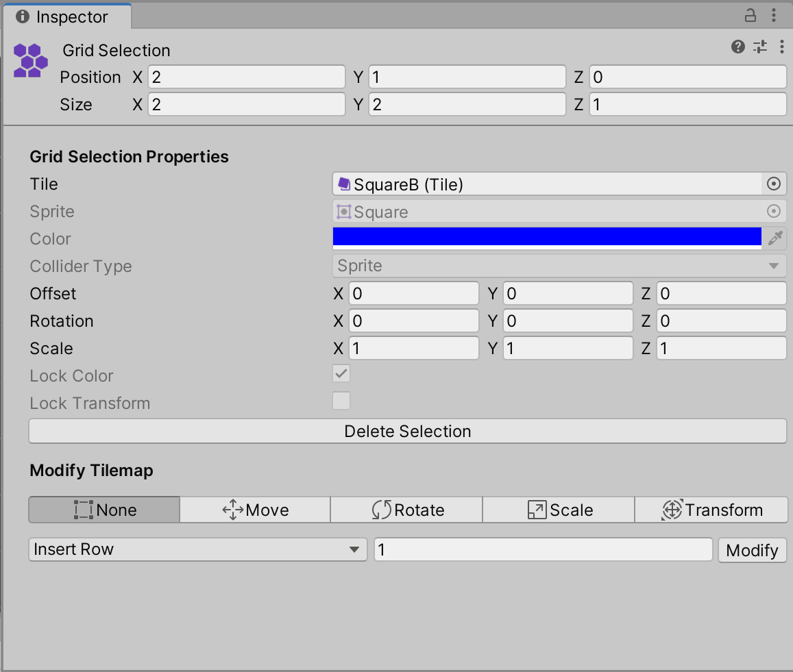Open the blue Color swatch
Image resolution: width=793 pixels, height=672 pixels.
547,237
